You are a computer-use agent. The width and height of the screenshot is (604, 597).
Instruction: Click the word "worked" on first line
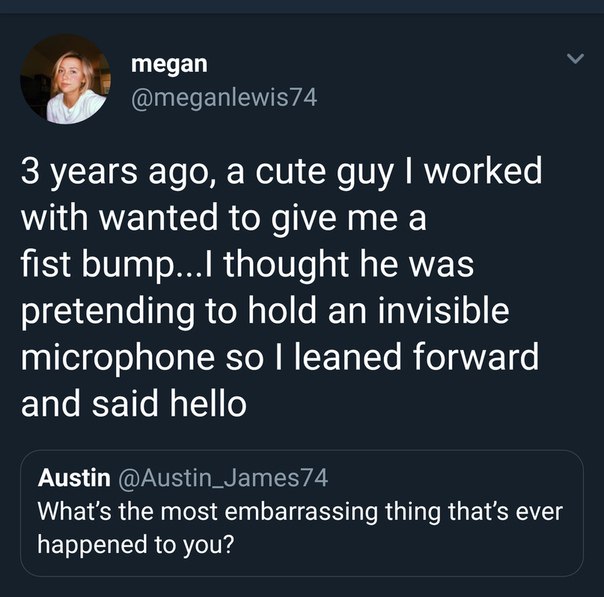click(x=483, y=171)
